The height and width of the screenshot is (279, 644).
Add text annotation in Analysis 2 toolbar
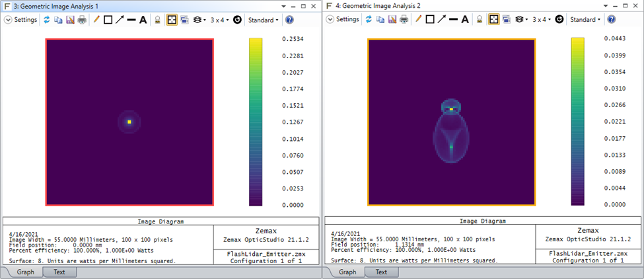(465, 20)
